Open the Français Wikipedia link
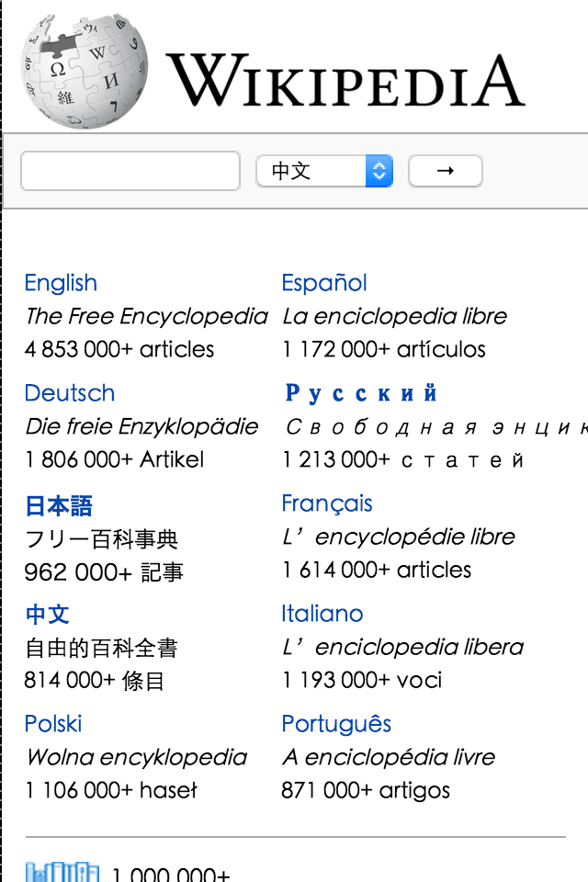This screenshot has width=588, height=882. [327, 504]
